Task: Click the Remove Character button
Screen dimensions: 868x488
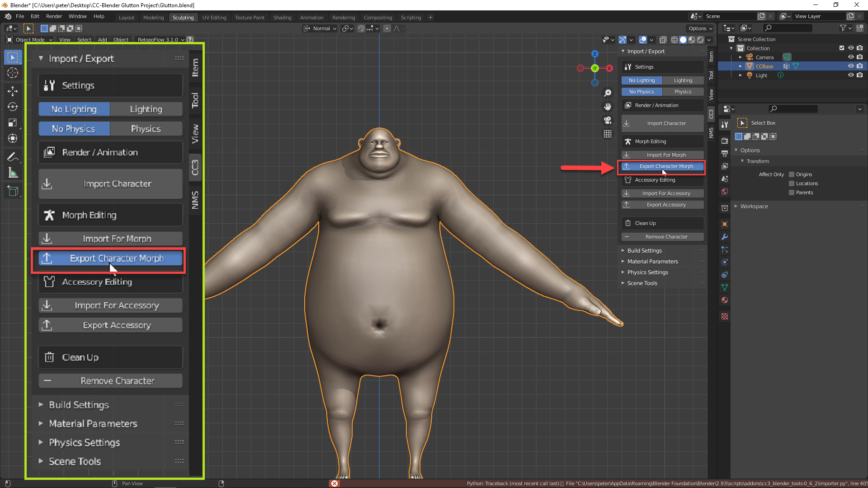Action: pyautogui.click(x=110, y=380)
